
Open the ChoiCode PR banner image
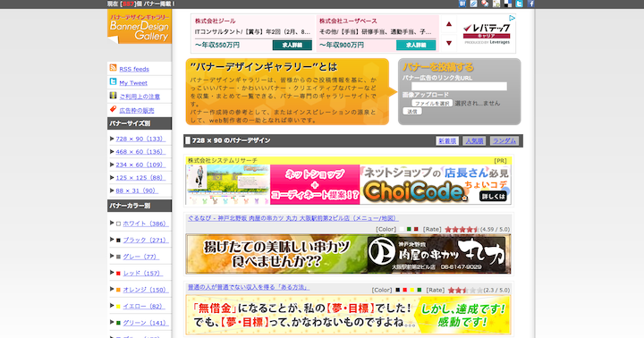[x=348, y=185]
